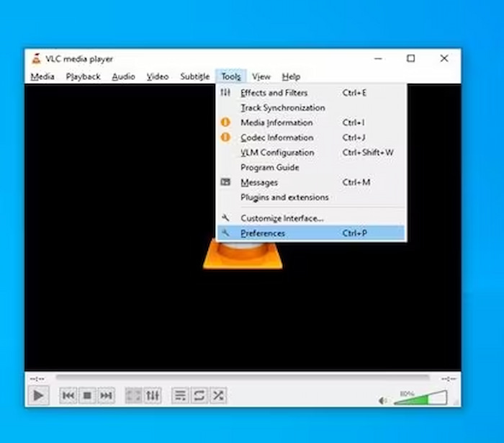
Task: Click the VLC cone title bar icon
Action: (x=36, y=58)
